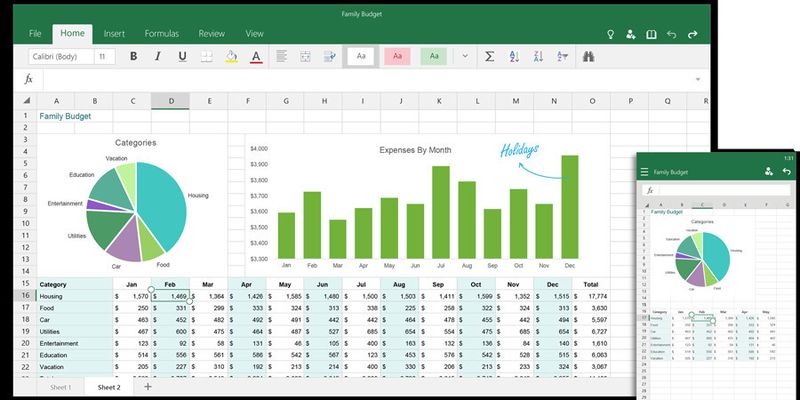Screen dimensions: 800x400
Task: Click into the formula bar field
Action: click(x=366, y=79)
